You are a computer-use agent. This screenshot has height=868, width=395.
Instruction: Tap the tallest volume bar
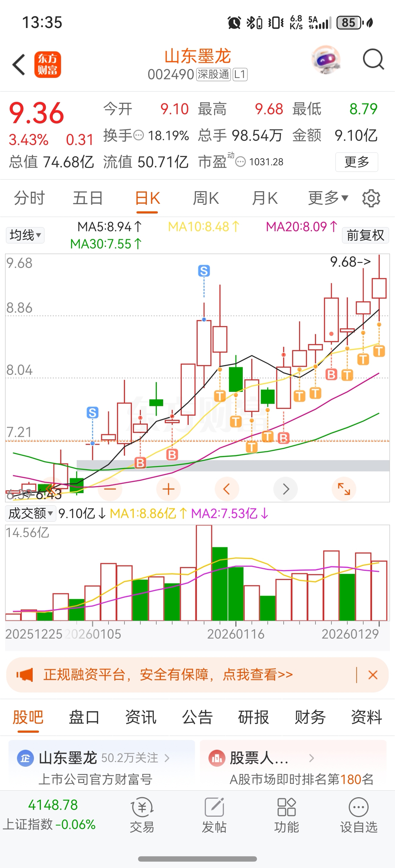point(204,573)
